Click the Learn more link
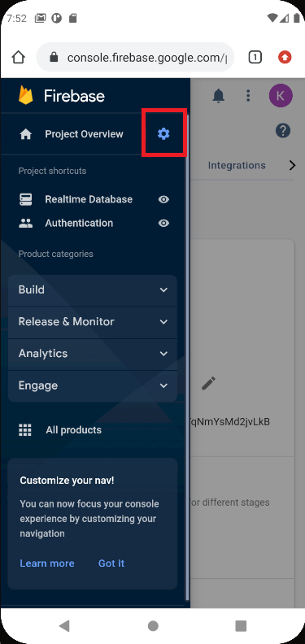The height and width of the screenshot is (644, 305). pos(47,563)
